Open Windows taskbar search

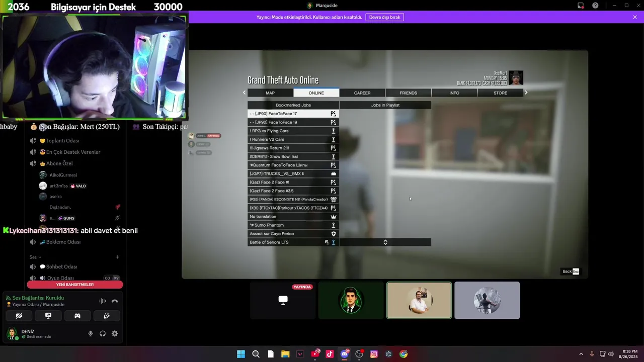pos(256,354)
